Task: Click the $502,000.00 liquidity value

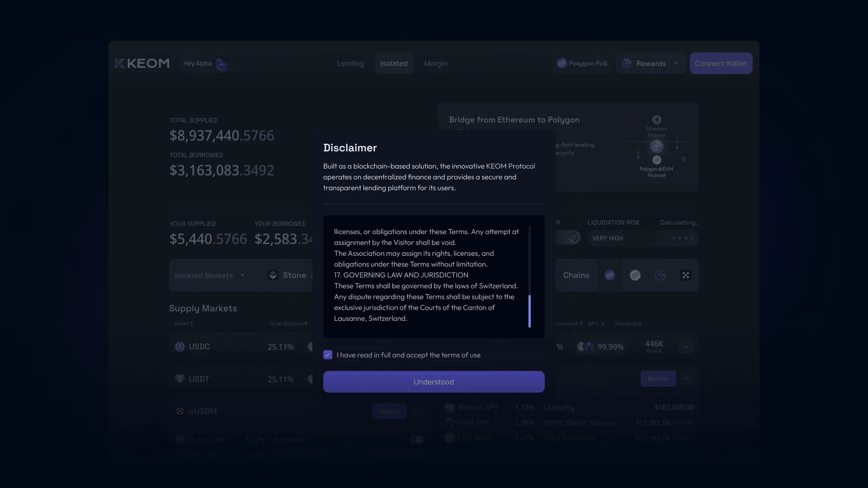Action: [674, 408]
